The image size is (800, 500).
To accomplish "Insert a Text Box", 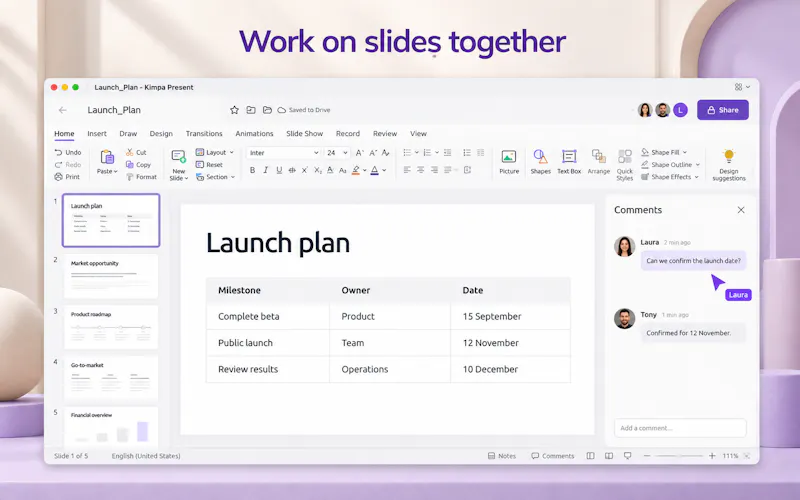I will pyautogui.click(x=569, y=162).
